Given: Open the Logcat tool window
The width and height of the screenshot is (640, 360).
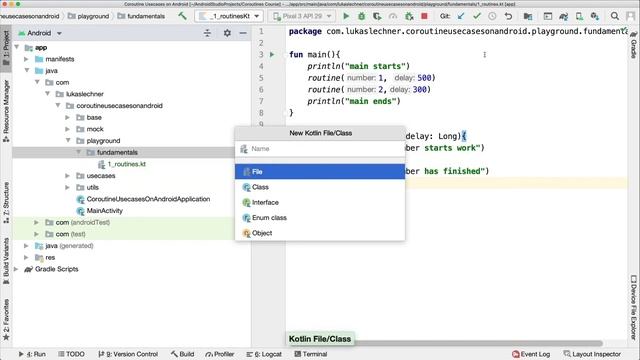Looking at the screenshot, I should pos(264,354).
